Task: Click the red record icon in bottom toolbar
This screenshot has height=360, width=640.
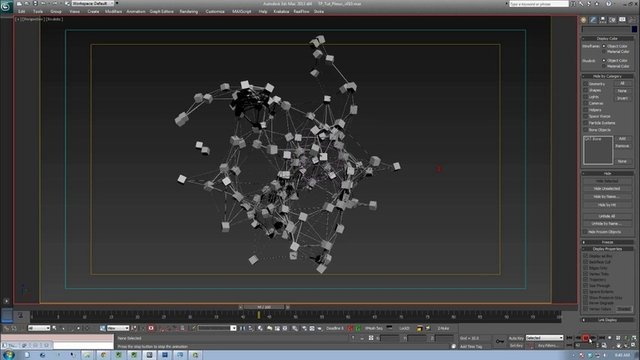Action: pos(151,328)
